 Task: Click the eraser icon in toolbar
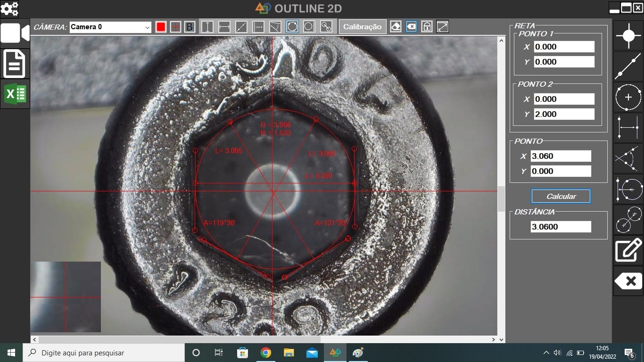coord(396,27)
